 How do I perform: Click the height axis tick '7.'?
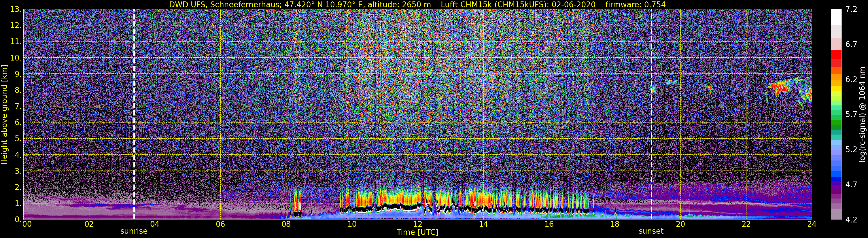[18, 107]
